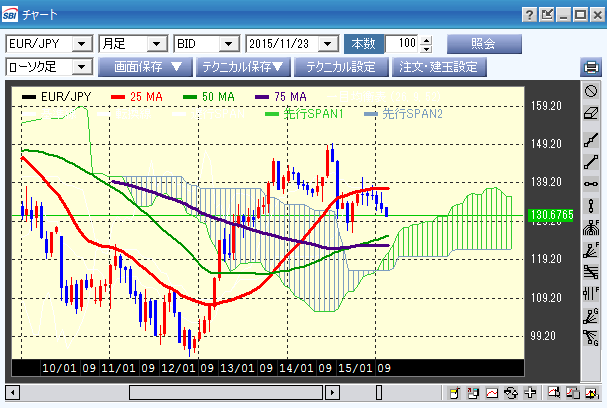Select the Fibonacci fan tool

pos(591,250)
